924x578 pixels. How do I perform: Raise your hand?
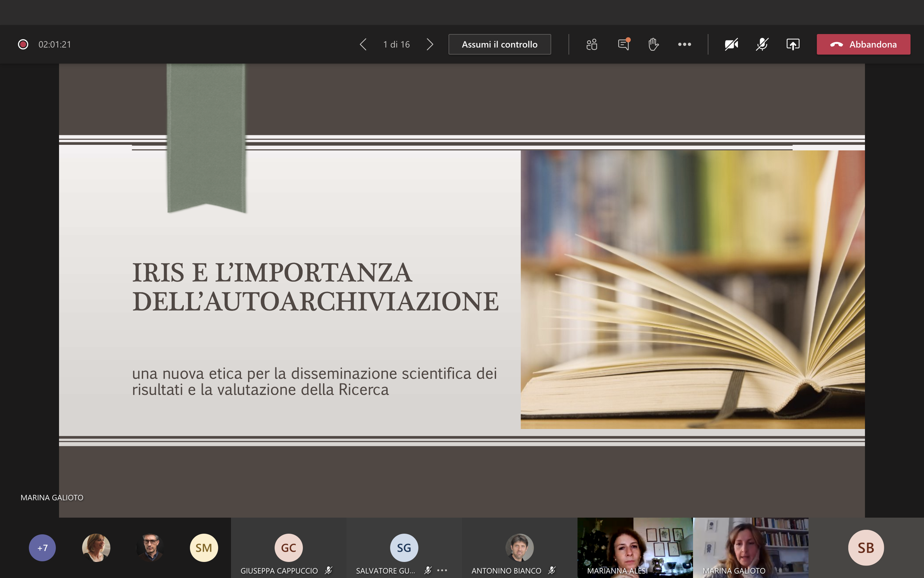click(x=653, y=44)
